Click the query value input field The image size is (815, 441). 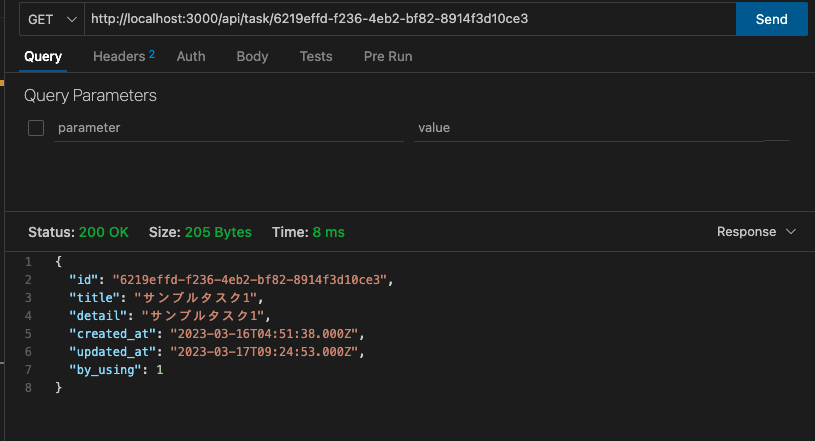(x=602, y=128)
